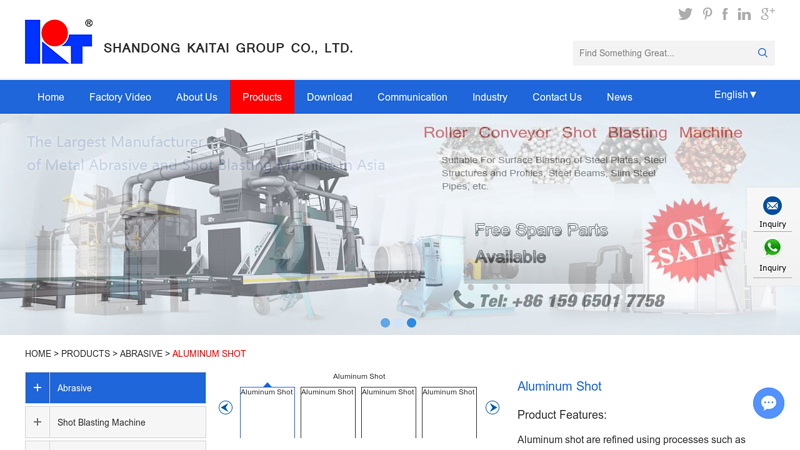Screen dimensions: 800x450
Task: Open the Industry menu item
Action: point(489,97)
